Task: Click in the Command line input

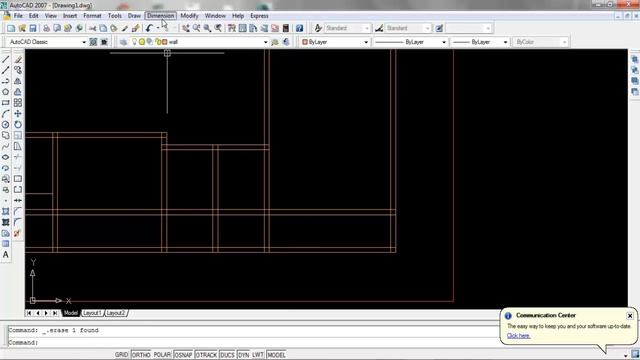Action: 253,342
